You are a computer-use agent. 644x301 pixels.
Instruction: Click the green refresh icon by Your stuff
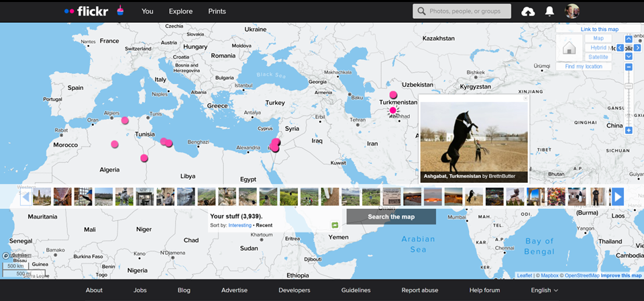click(x=335, y=225)
